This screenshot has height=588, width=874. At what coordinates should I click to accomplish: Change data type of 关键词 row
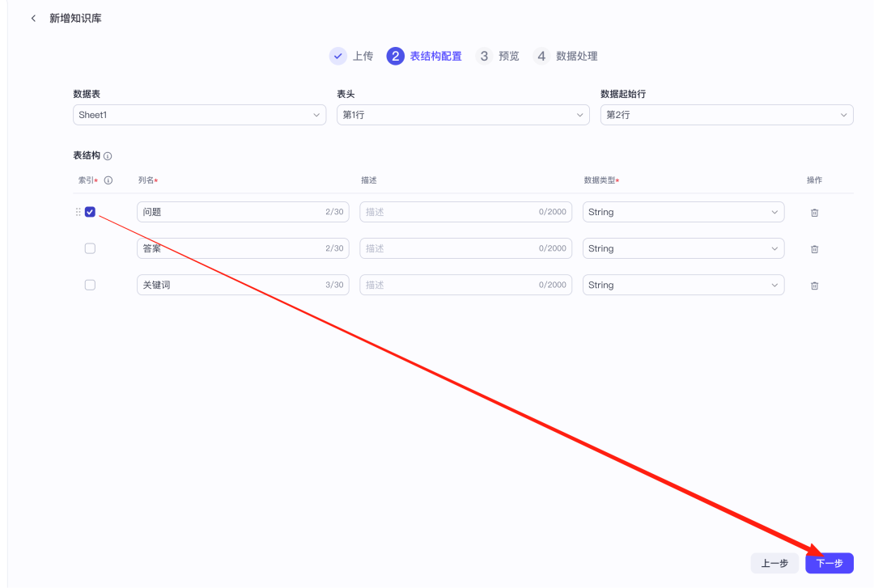click(x=683, y=285)
